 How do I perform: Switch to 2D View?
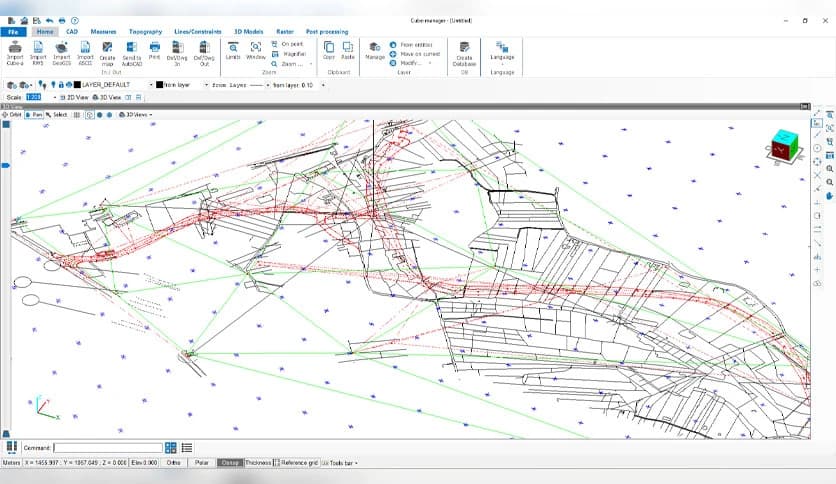click(74, 98)
